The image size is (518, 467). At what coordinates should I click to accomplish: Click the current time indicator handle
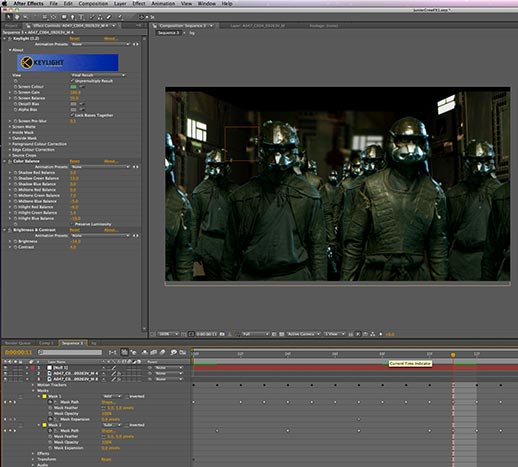click(x=453, y=355)
